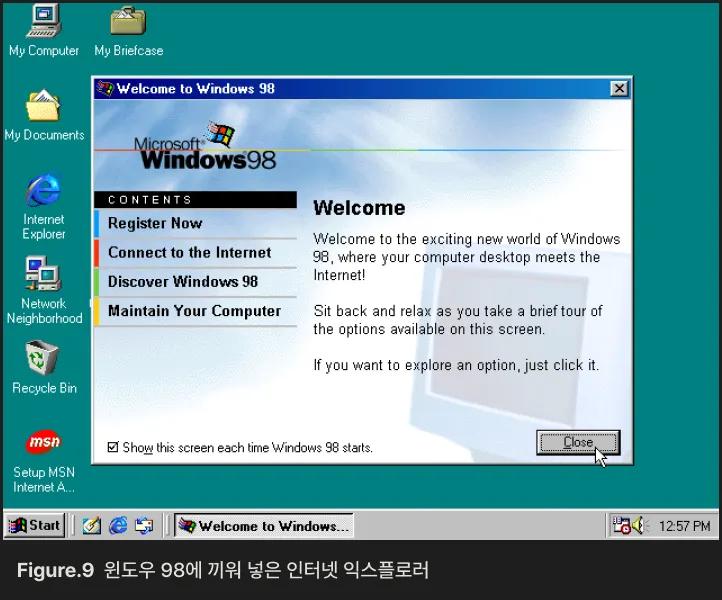Close the Welcome window with X button
Screen dimensions: 722x600
pyautogui.click(x=619, y=88)
